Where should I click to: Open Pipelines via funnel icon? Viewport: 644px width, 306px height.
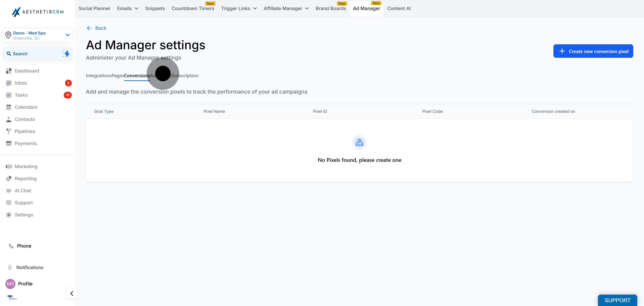point(9,131)
